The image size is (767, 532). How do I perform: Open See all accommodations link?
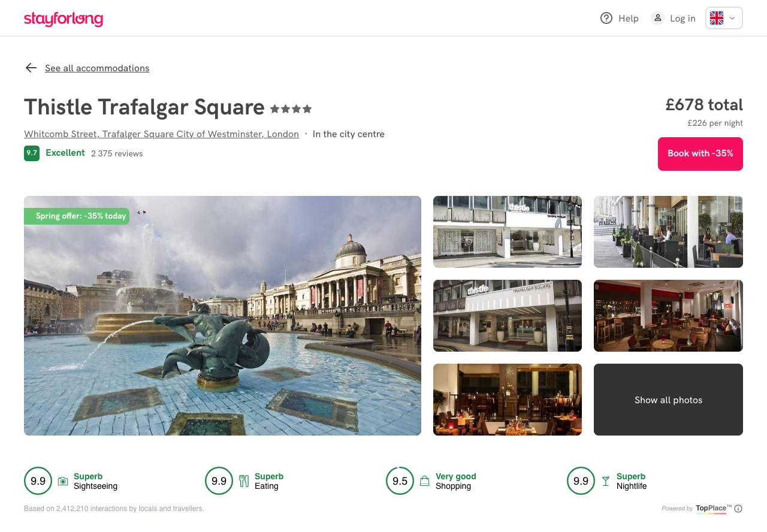pyautogui.click(x=97, y=68)
